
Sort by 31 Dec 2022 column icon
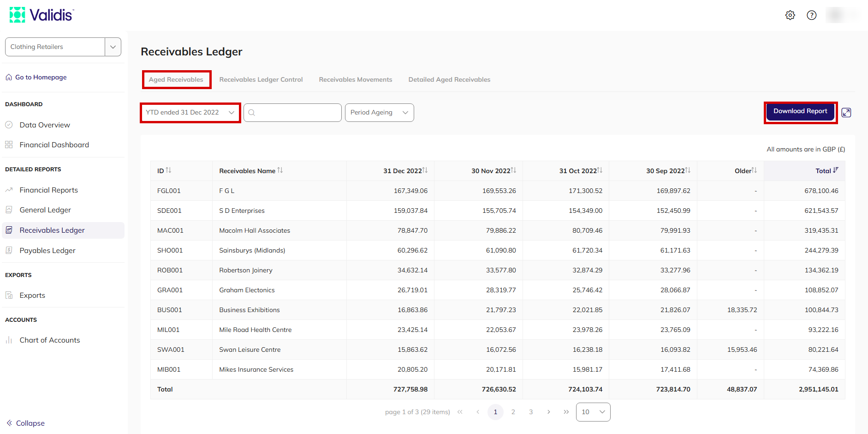pos(425,170)
